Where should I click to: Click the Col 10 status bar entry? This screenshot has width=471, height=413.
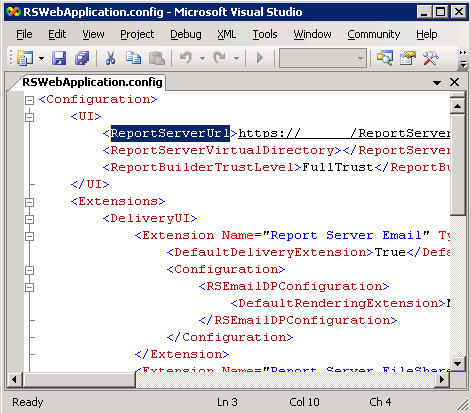[304, 402]
